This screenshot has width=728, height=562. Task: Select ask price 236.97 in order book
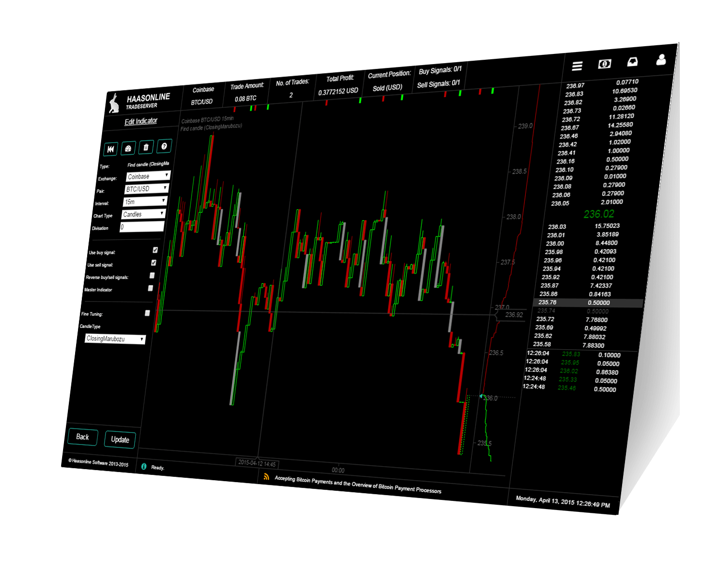coord(575,86)
